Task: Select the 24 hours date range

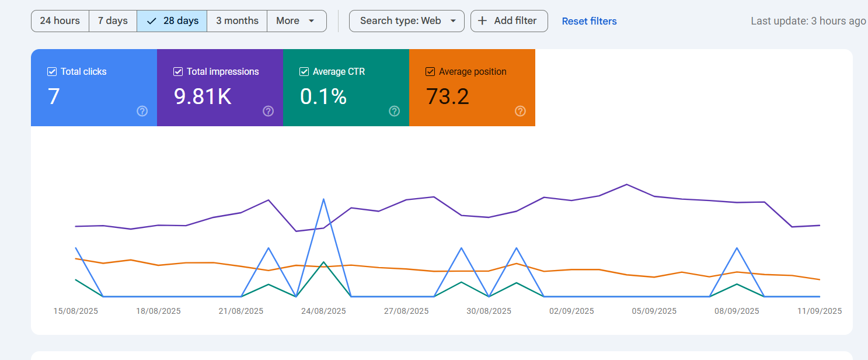Action: [60, 21]
